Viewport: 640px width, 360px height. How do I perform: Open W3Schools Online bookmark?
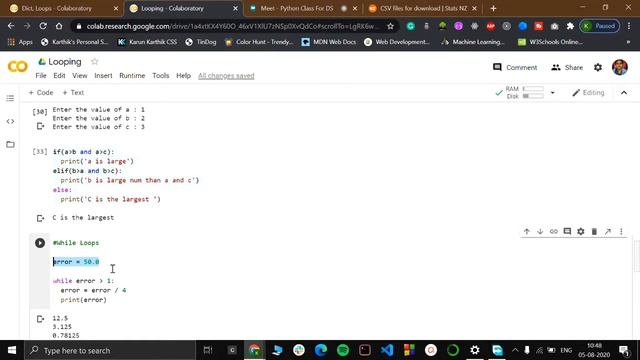coord(550,42)
